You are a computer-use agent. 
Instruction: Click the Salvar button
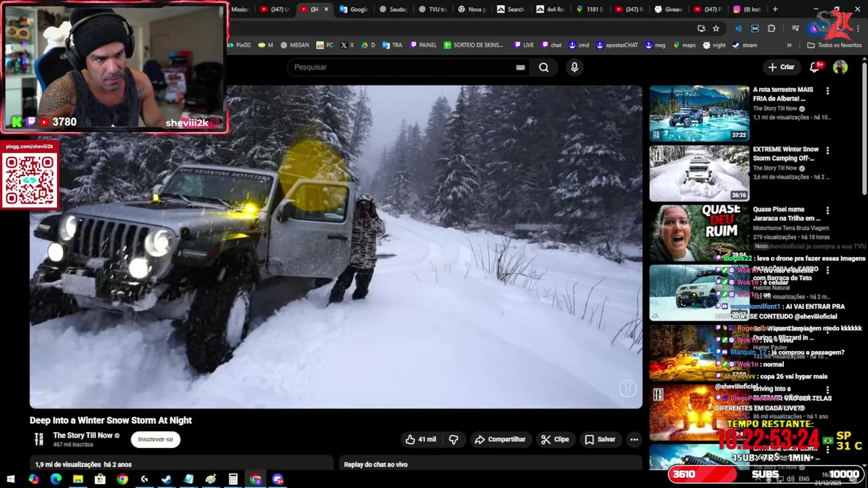(600, 439)
